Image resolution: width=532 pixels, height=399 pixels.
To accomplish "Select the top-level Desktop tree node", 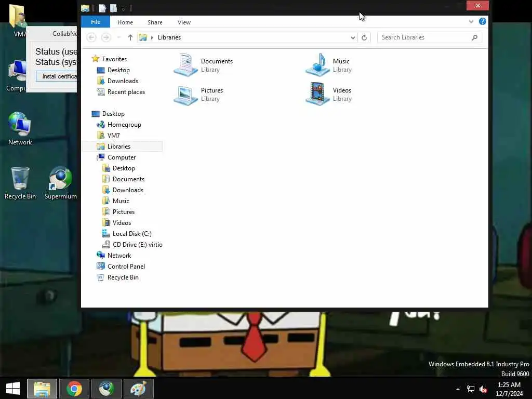I will tap(113, 114).
